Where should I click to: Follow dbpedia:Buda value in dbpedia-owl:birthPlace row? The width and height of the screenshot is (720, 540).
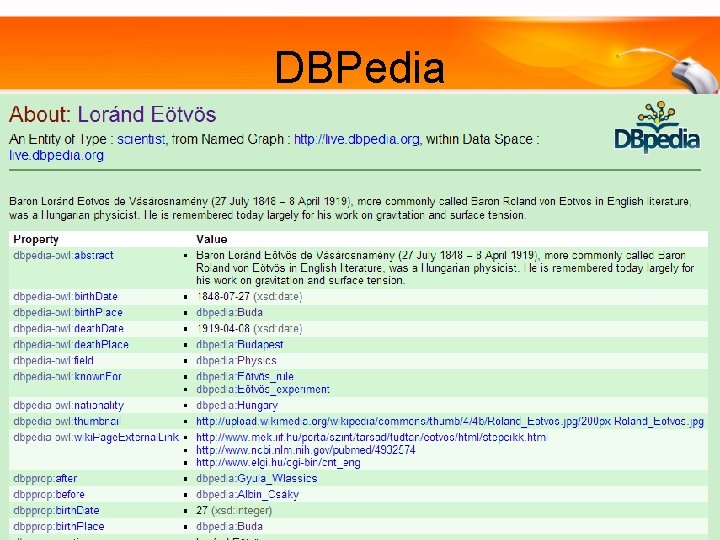230,313
